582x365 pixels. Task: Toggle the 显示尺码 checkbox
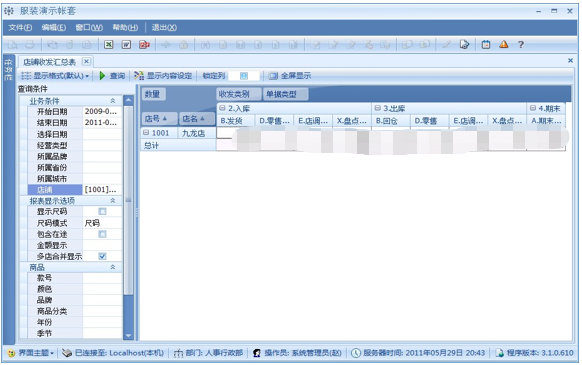click(x=102, y=211)
